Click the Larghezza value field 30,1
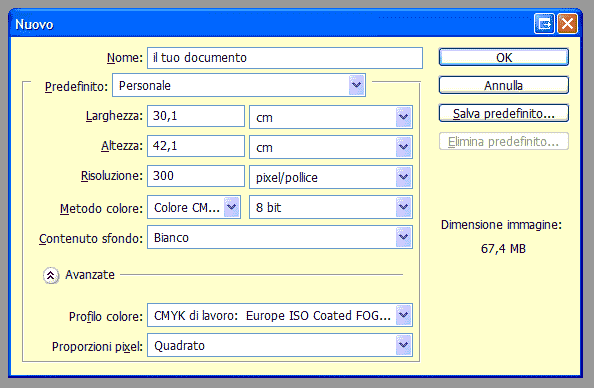Screen dimensions: 594x388 (196, 116)
